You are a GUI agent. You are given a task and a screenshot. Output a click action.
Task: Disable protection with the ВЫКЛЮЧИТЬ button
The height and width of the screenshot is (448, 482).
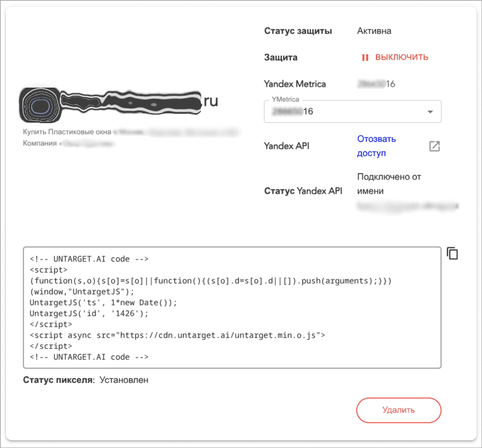(x=401, y=57)
